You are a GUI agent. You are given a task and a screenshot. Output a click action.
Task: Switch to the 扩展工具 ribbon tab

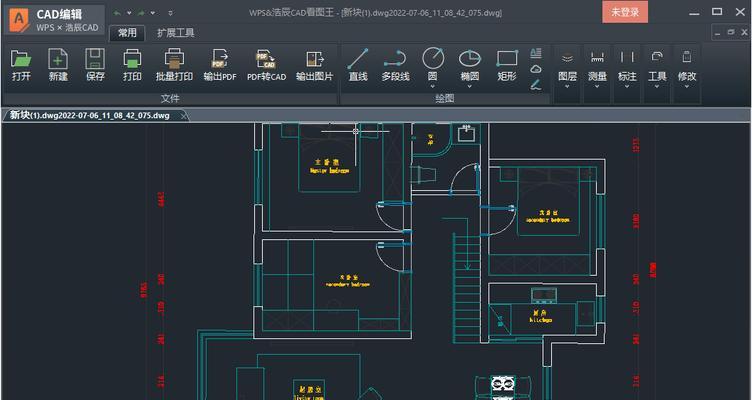pos(176,33)
